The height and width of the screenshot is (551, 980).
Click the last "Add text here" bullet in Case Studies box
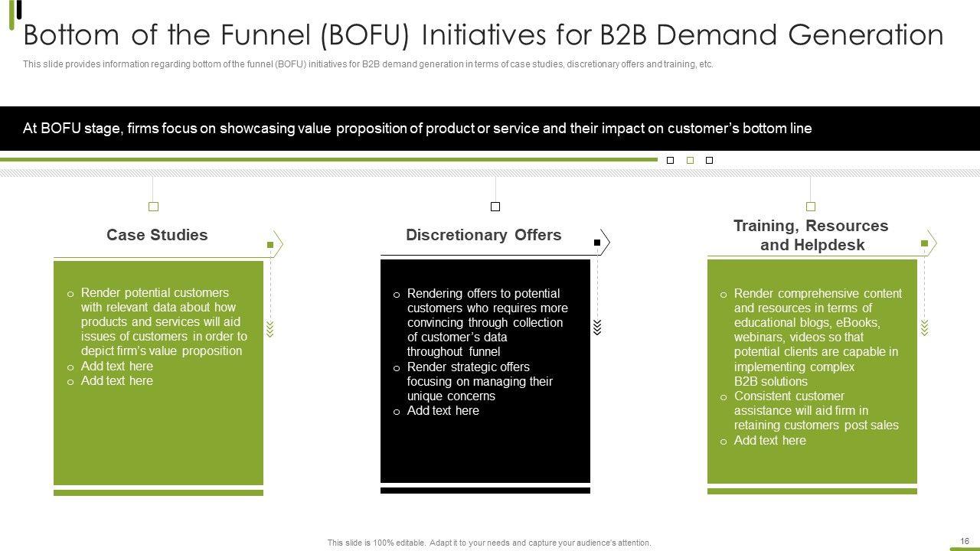(x=116, y=381)
